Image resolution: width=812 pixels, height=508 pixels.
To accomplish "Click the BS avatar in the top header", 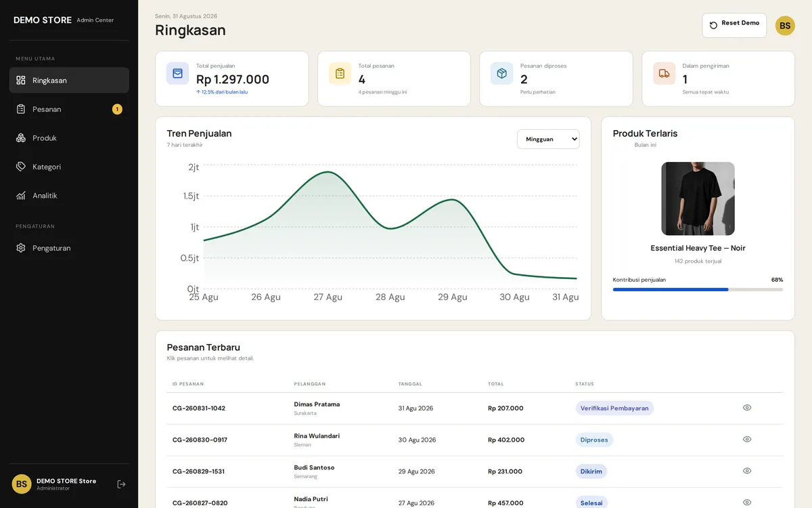I will (x=785, y=26).
